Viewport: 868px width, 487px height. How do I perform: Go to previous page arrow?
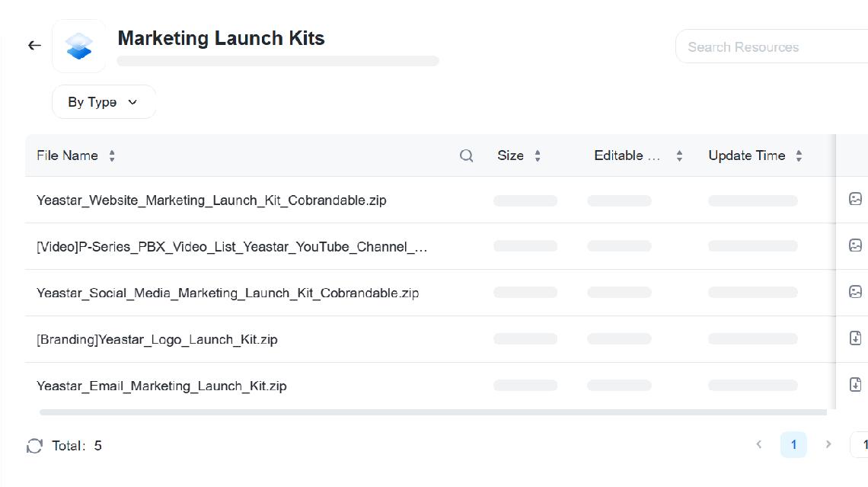point(758,444)
